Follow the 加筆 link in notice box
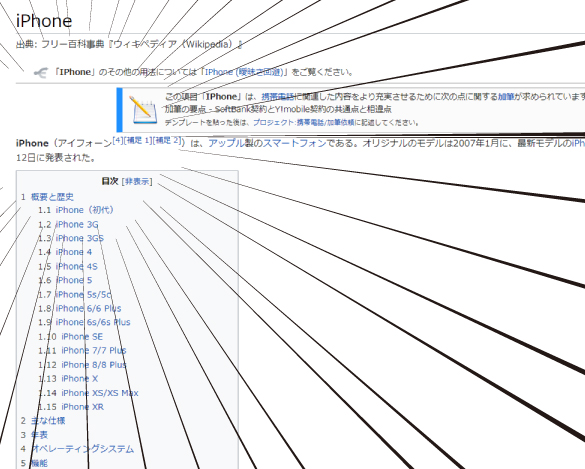The image size is (585, 469). click(x=506, y=97)
